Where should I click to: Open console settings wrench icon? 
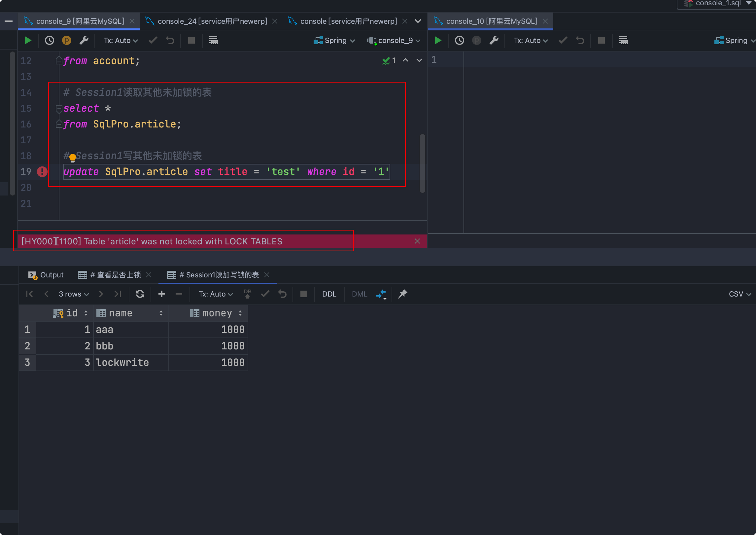pyautogui.click(x=84, y=41)
